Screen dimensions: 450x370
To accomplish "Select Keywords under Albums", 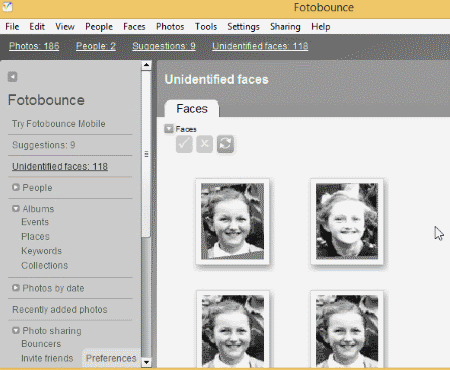I will (x=42, y=251).
